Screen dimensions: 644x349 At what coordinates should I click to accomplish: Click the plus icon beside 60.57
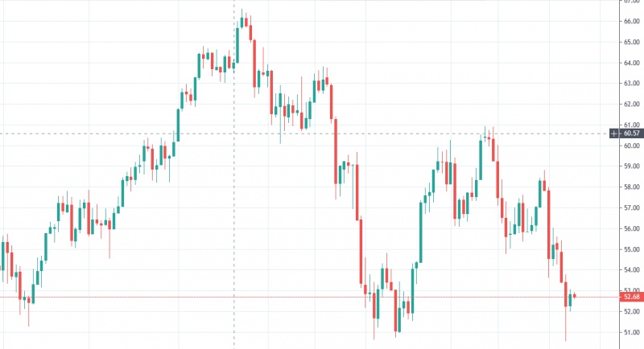614,133
